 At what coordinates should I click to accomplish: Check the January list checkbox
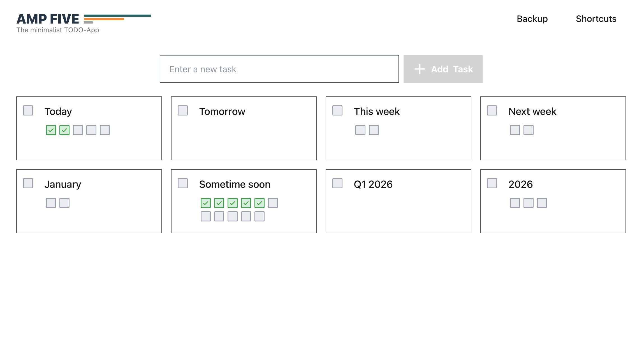pyautogui.click(x=28, y=183)
